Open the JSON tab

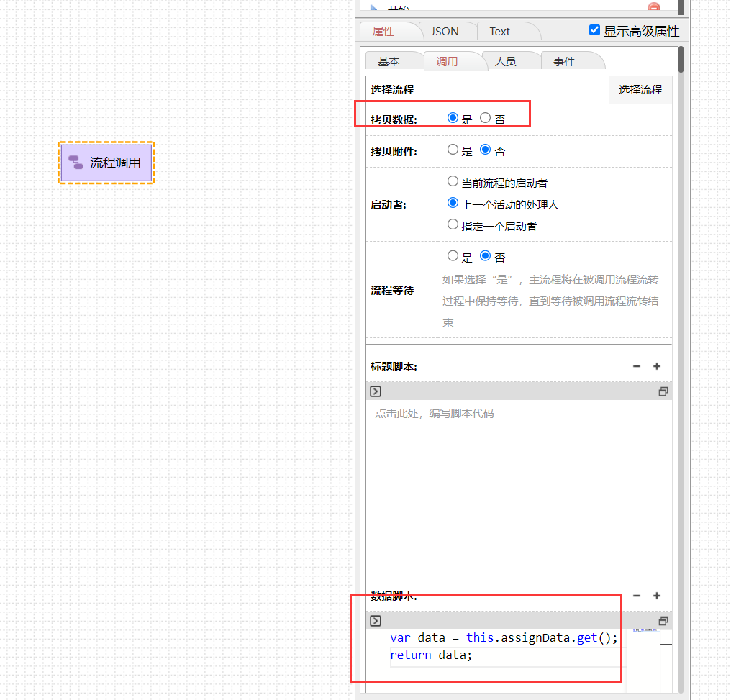(445, 31)
